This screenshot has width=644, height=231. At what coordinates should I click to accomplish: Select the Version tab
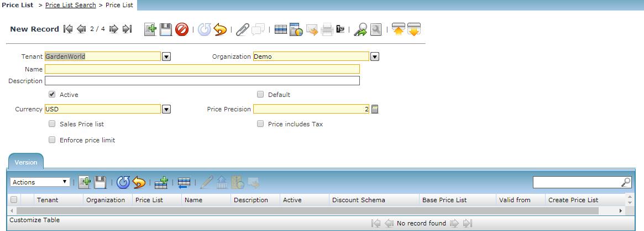click(x=26, y=162)
